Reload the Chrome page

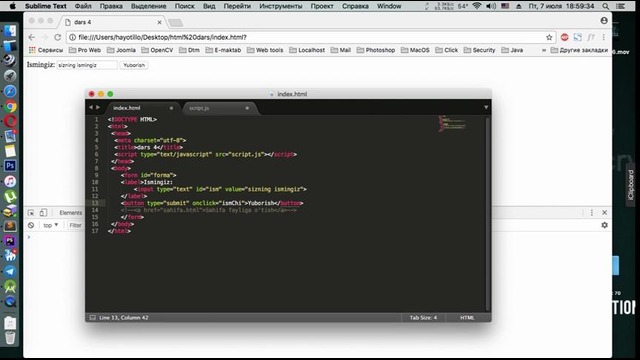[58, 37]
